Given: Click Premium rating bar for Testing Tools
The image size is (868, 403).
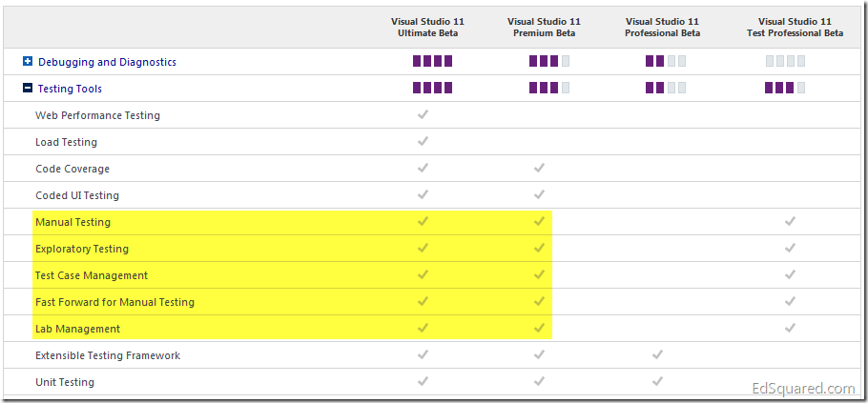Looking at the screenshot, I should point(549,88).
